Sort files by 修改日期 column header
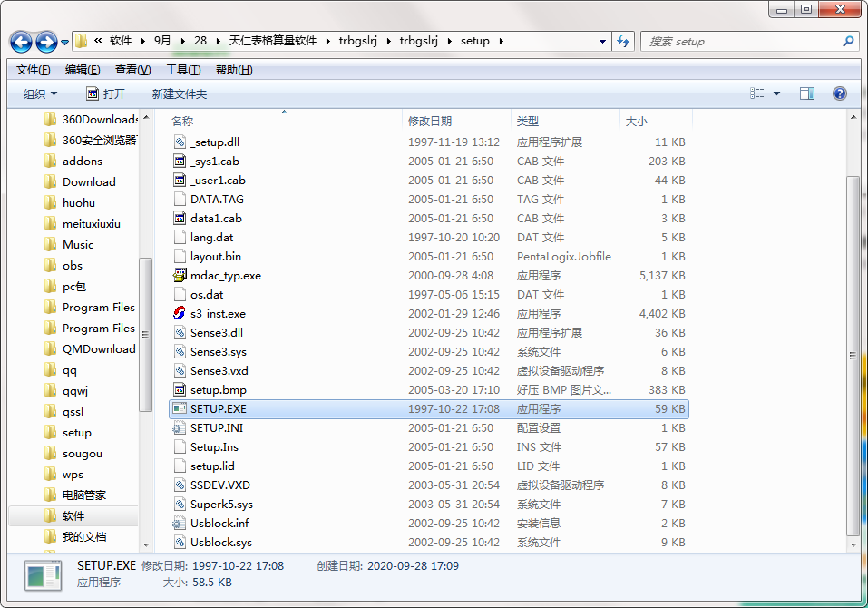The width and height of the screenshot is (868, 608). click(430, 121)
